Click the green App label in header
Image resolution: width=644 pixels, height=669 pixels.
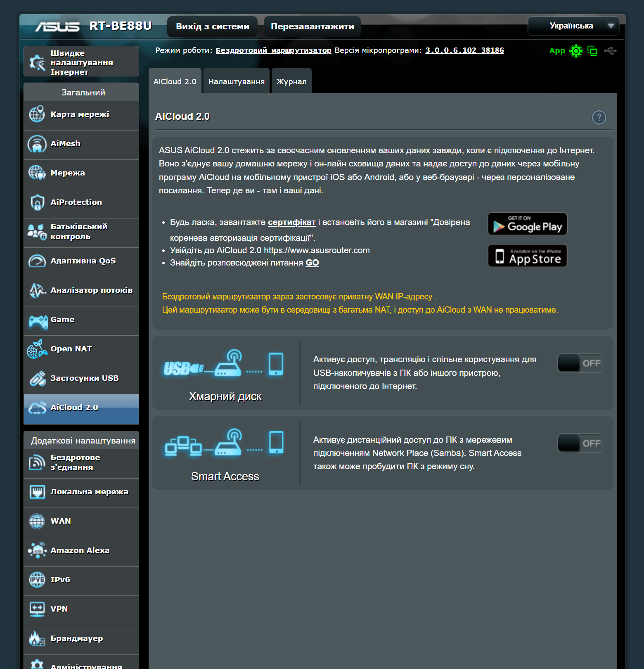click(557, 51)
